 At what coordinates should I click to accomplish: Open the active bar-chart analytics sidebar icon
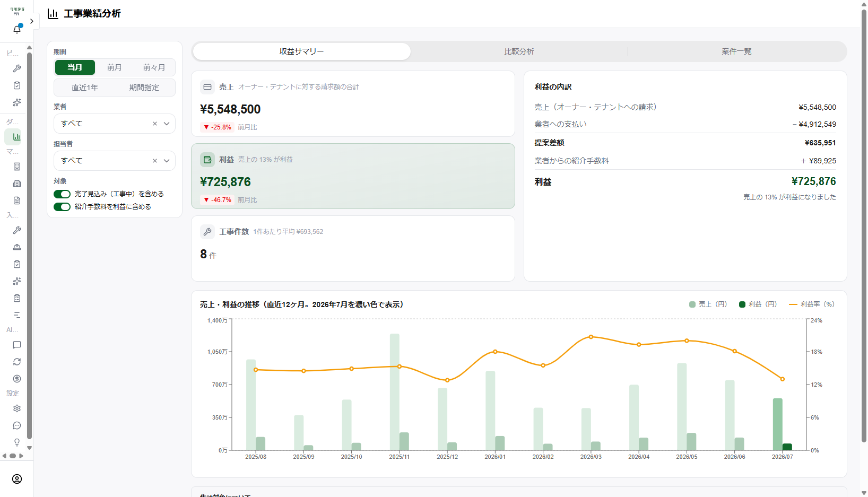tap(17, 137)
